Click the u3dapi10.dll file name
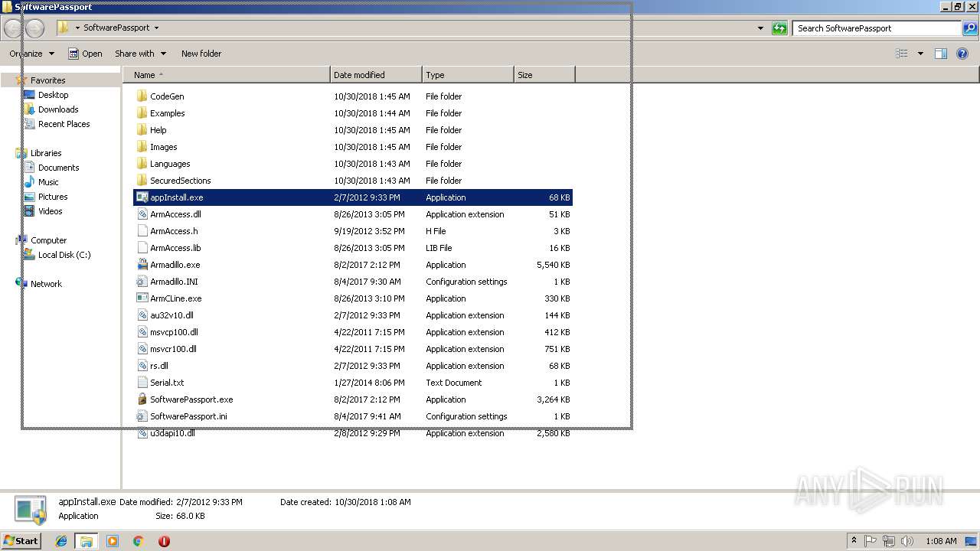Screen dimensions: 980x551 click(x=172, y=433)
